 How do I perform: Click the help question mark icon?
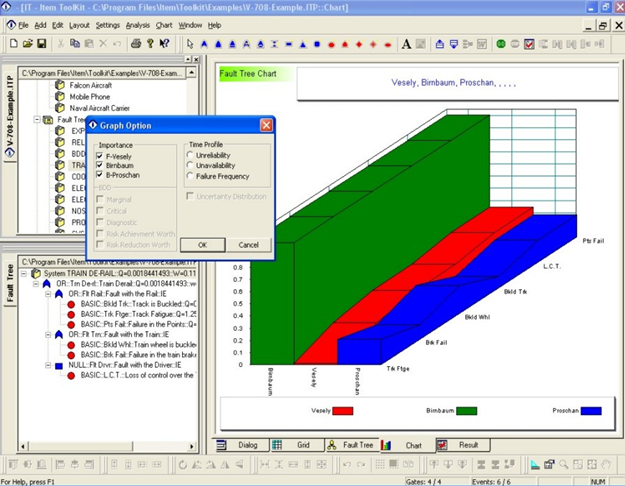(x=150, y=44)
